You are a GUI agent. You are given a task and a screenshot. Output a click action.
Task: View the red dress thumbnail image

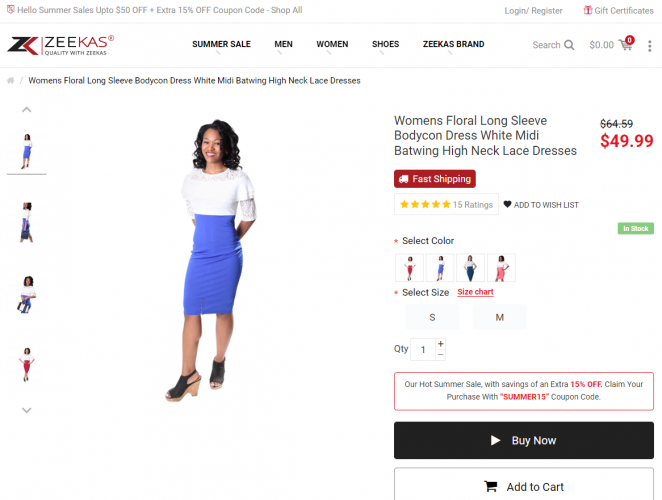[27, 365]
